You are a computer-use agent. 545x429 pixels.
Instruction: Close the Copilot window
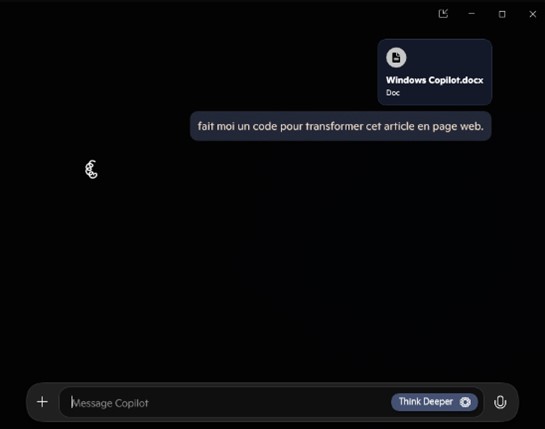tap(532, 14)
